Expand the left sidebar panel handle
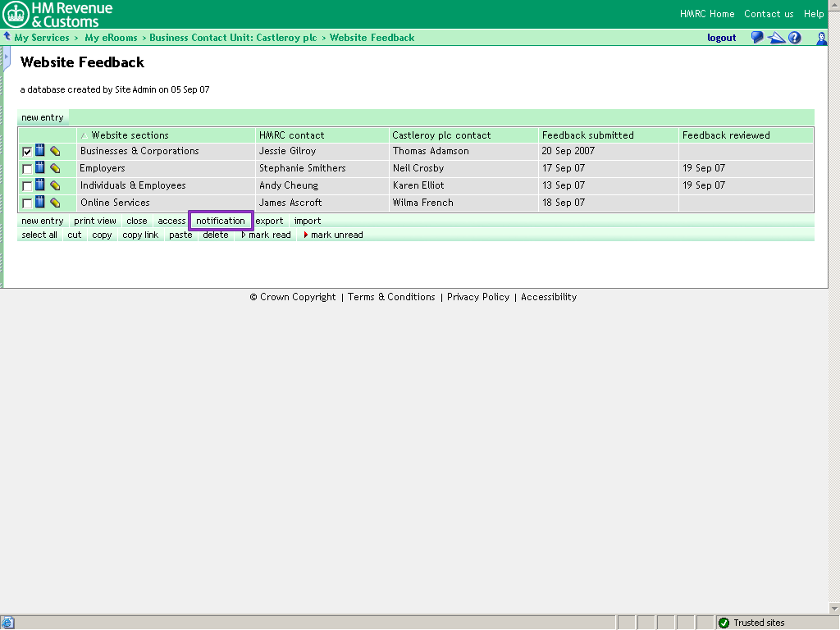This screenshot has height=630, width=840. [7, 58]
